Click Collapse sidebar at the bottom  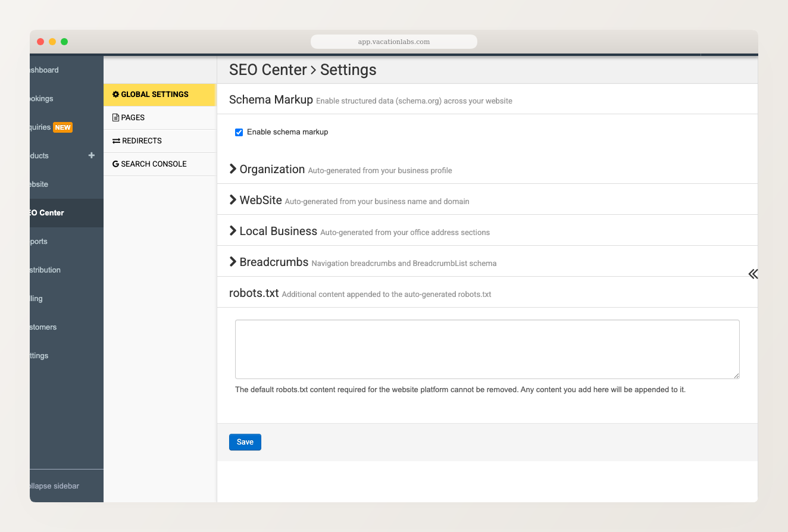point(67,486)
